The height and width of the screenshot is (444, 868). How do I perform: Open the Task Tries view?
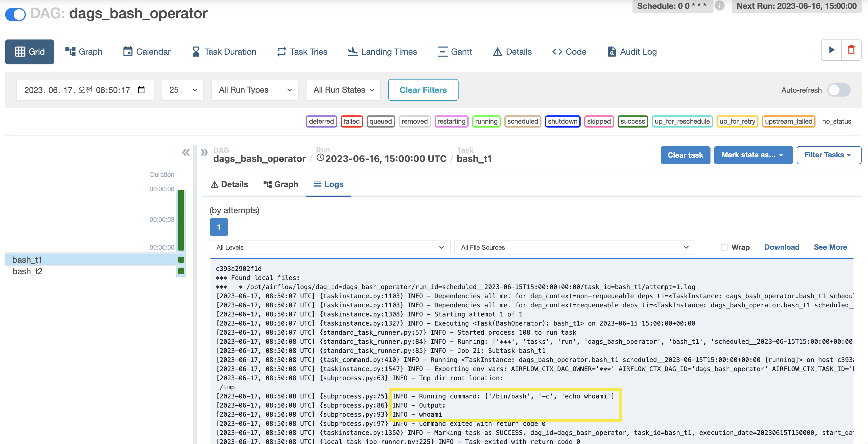(x=302, y=52)
